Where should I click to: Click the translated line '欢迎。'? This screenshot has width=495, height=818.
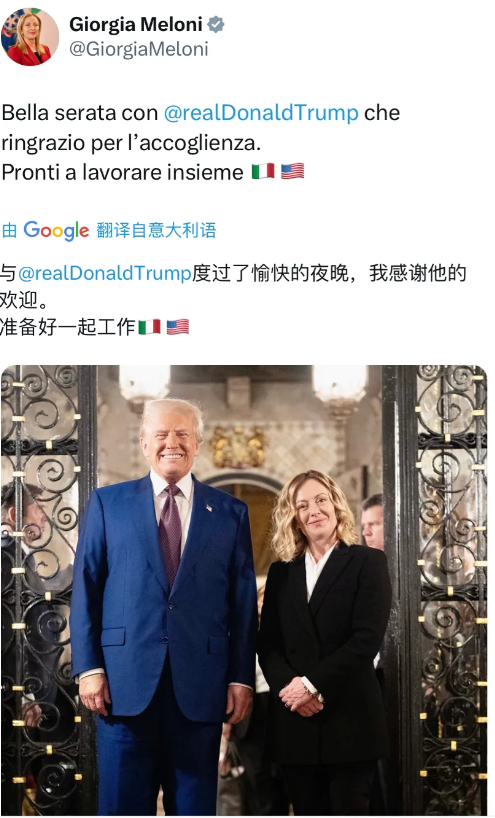click(24, 300)
